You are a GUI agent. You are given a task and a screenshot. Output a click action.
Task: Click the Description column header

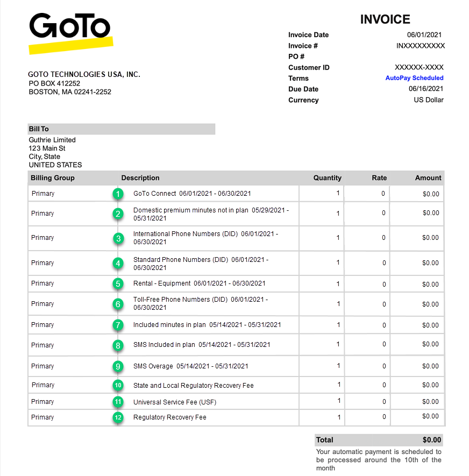point(140,178)
